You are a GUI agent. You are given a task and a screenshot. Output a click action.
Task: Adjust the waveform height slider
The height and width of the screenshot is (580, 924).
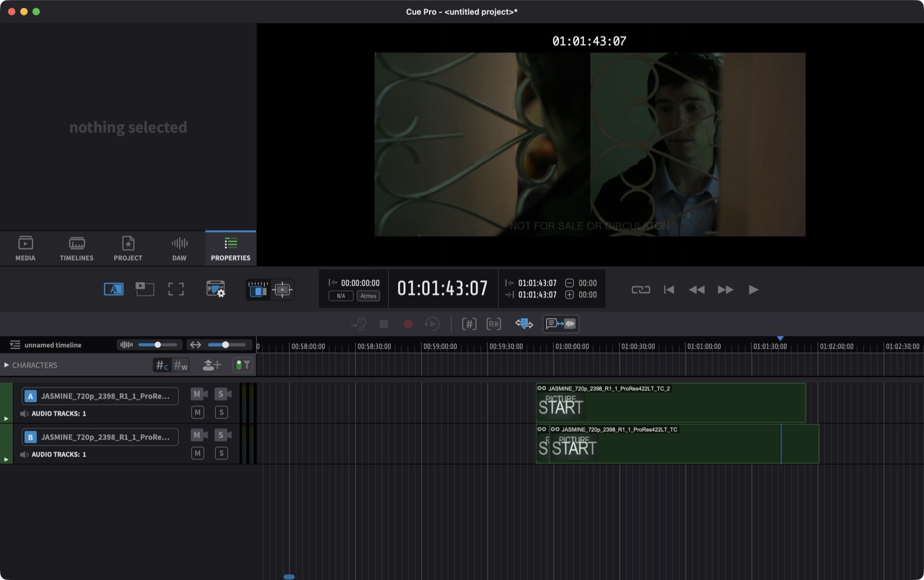point(158,345)
